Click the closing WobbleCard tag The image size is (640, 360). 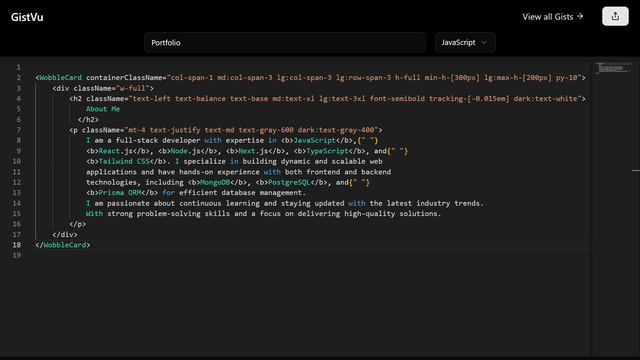63,245
